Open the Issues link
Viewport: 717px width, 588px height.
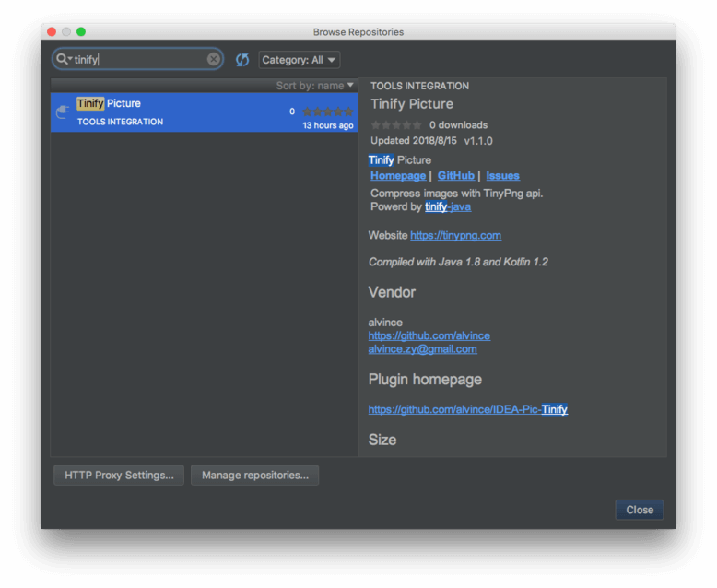point(502,176)
